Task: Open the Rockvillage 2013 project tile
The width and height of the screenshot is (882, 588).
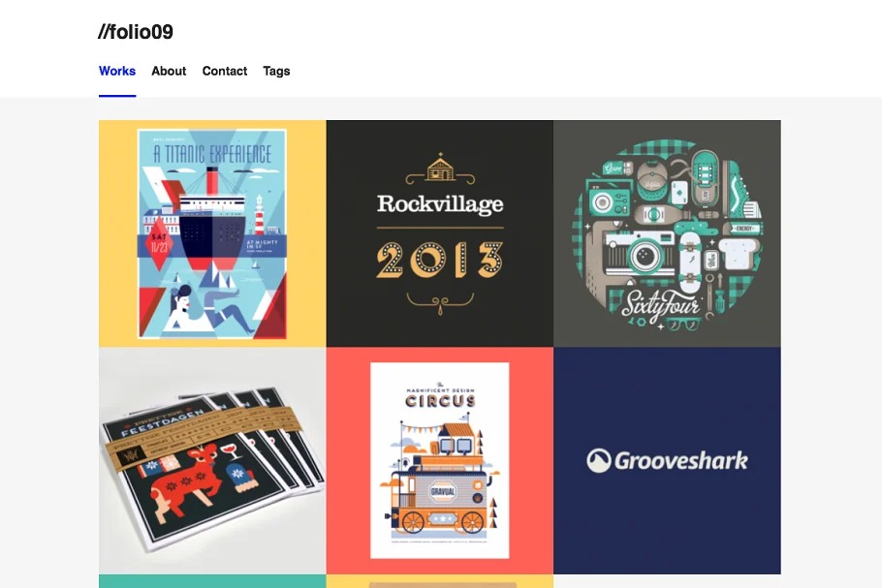Action: pyautogui.click(x=440, y=233)
